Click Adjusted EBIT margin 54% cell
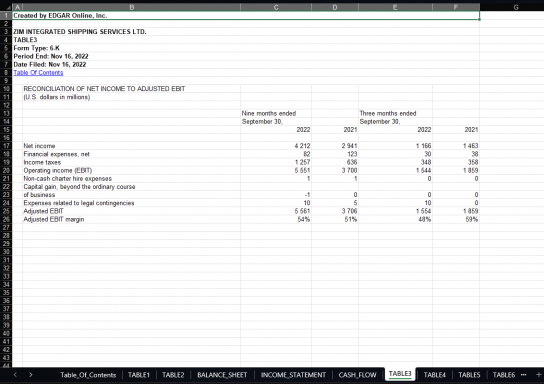Viewport: 544px width, 384px height. [304, 219]
